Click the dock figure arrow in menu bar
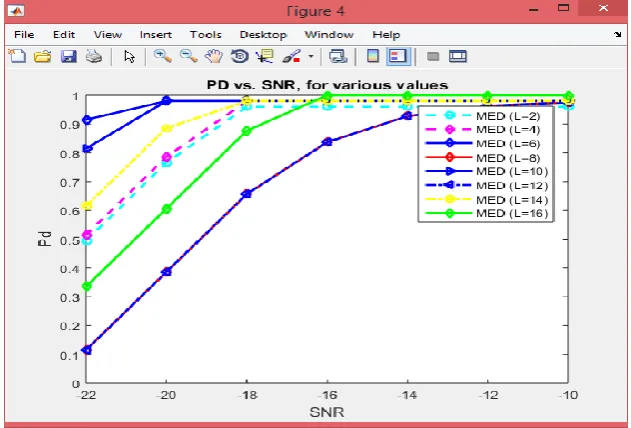Image resolution: width=631 pixels, height=428 pixels. 618,35
